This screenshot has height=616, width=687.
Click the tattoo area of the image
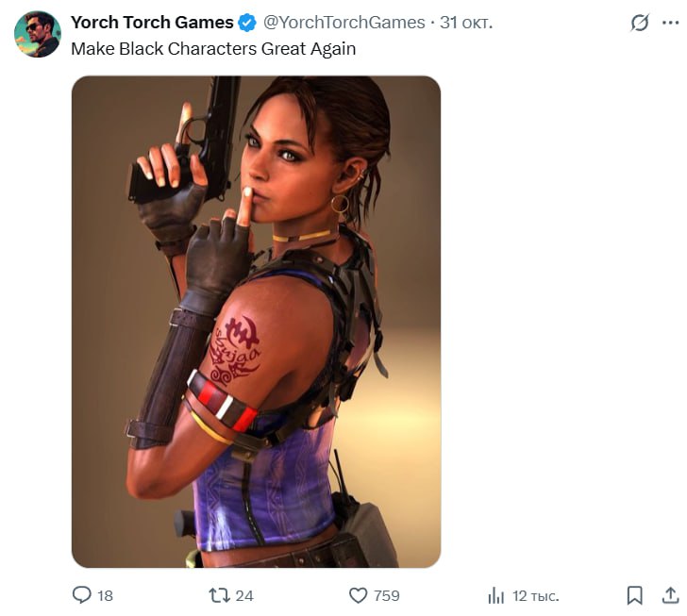pos(235,350)
